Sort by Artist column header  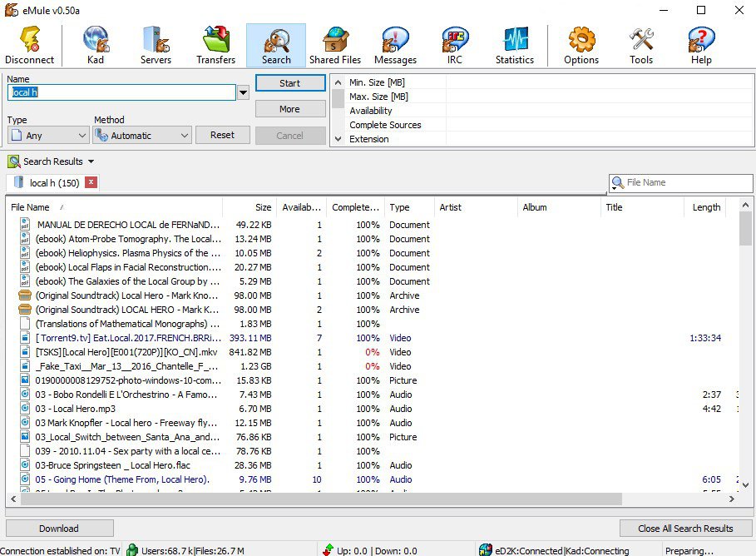[476, 207]
